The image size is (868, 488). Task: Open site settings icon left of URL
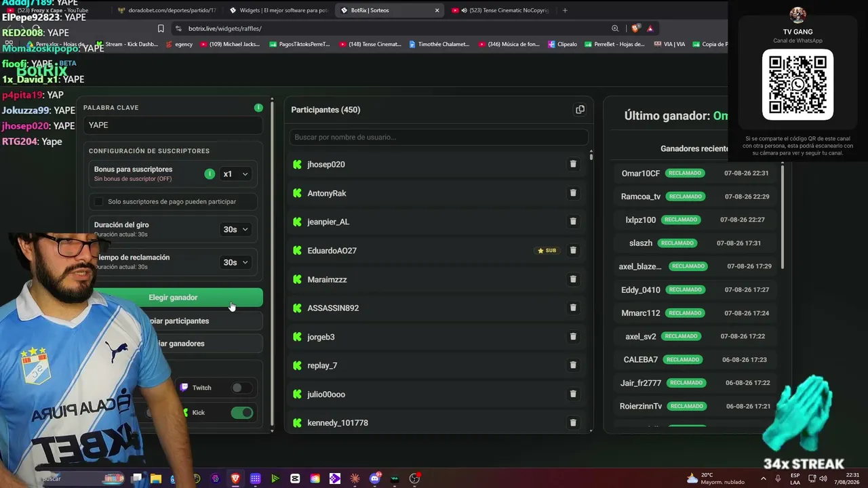[178, 28]
